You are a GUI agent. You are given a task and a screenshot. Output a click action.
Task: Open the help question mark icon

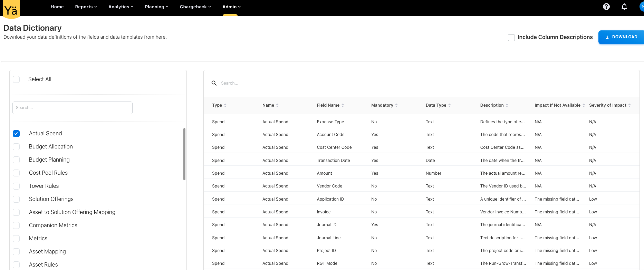tap(606, 7)
